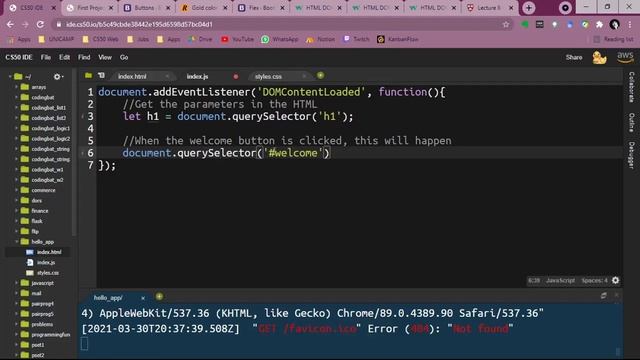Expand the arrays folder
This screenshot has height=360, width=640.
(x=17, y=87)
